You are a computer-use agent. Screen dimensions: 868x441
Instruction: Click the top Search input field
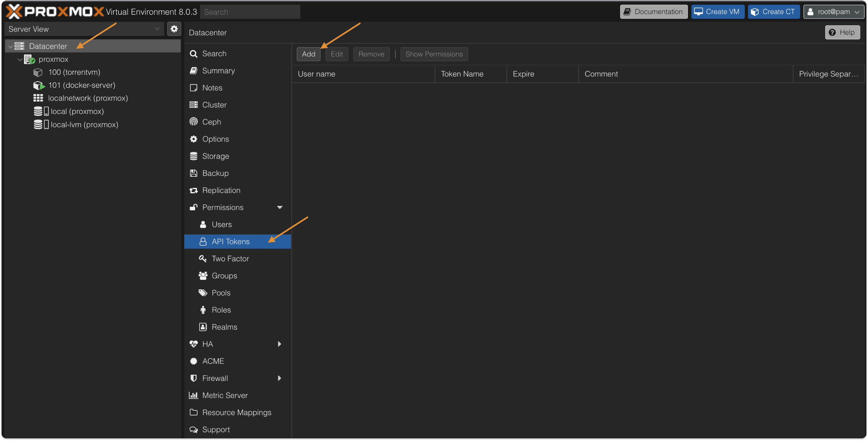click(250, 12)
